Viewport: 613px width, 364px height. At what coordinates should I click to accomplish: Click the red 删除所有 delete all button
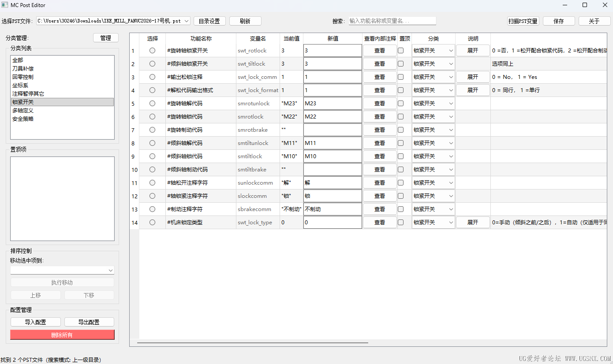(x=62, y=334)
